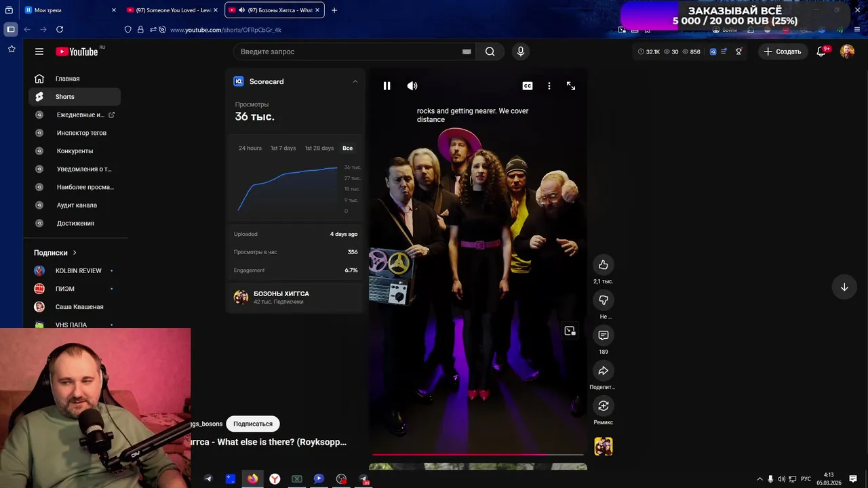Toggle closed captions on the short
The width and height of the screenshot is (868, 488).
coord(528,86)
